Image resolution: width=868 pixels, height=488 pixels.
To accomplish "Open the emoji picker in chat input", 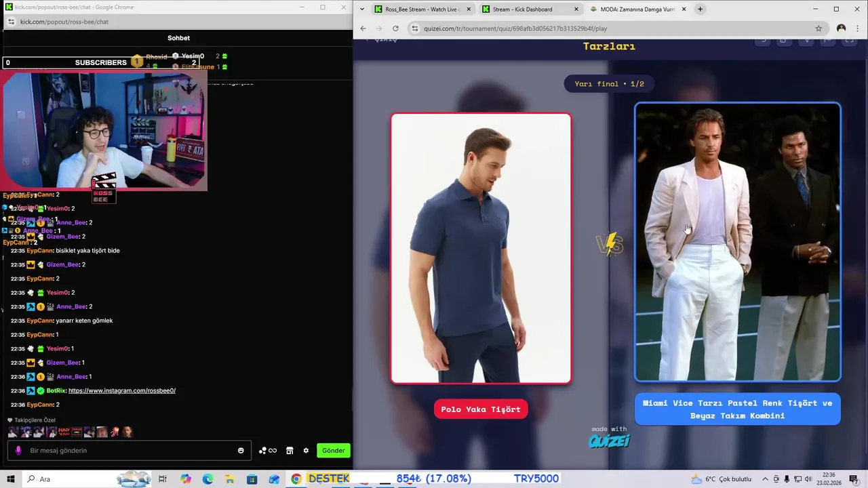I will click(241, 451).
